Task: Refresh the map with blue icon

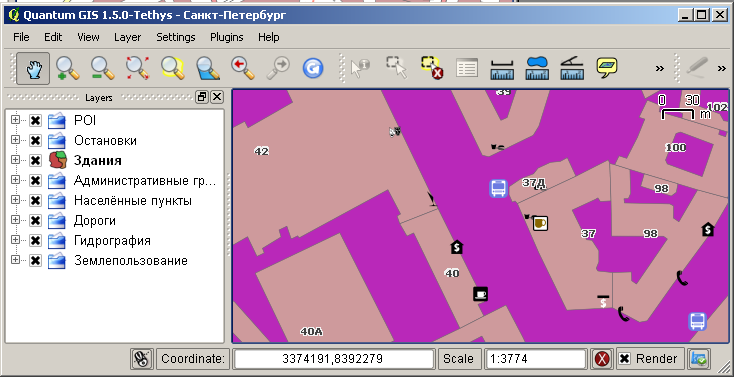Action: click(313, 68)
